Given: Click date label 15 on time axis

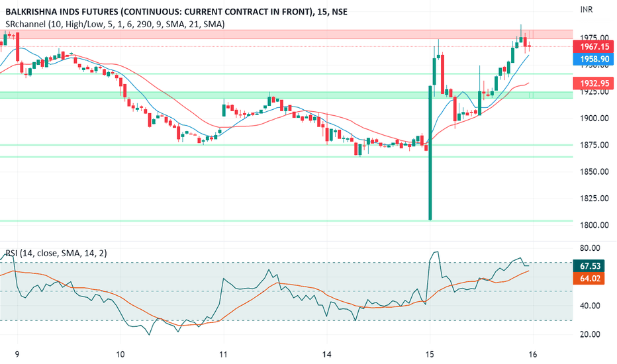Looking at the screenshot, I should point(430,355).
